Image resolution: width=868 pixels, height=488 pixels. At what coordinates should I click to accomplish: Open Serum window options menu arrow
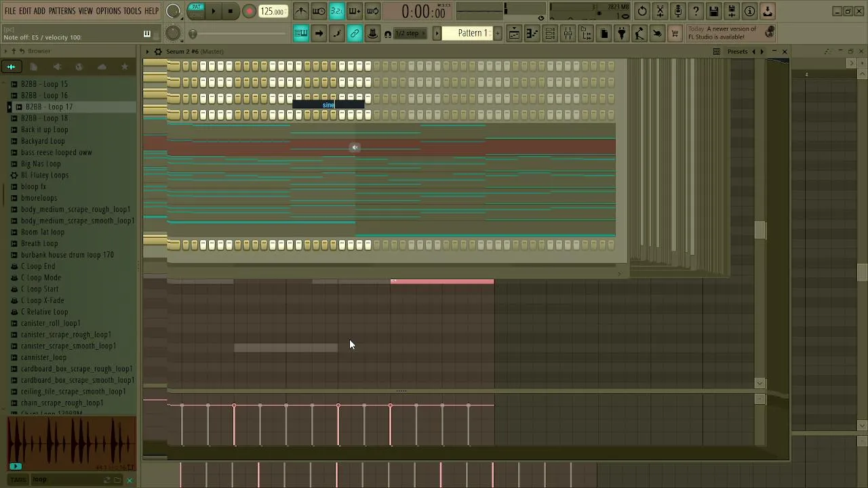tap(147, 52)
